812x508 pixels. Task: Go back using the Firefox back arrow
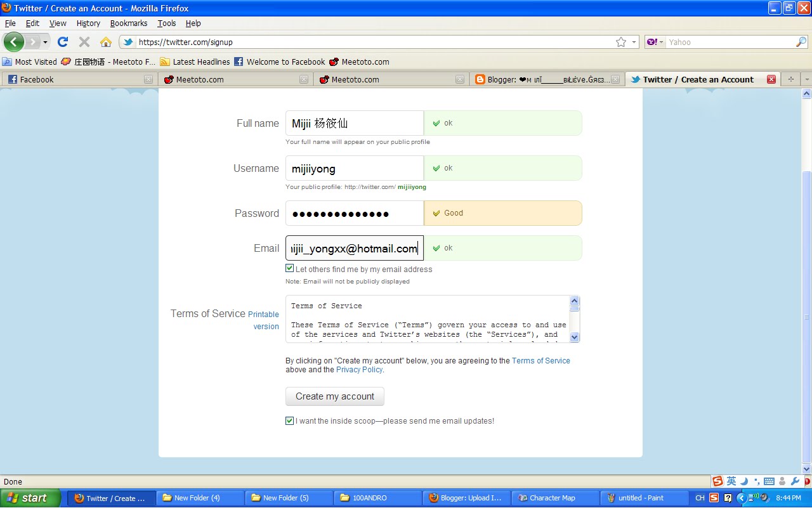[x=14, y=42]
